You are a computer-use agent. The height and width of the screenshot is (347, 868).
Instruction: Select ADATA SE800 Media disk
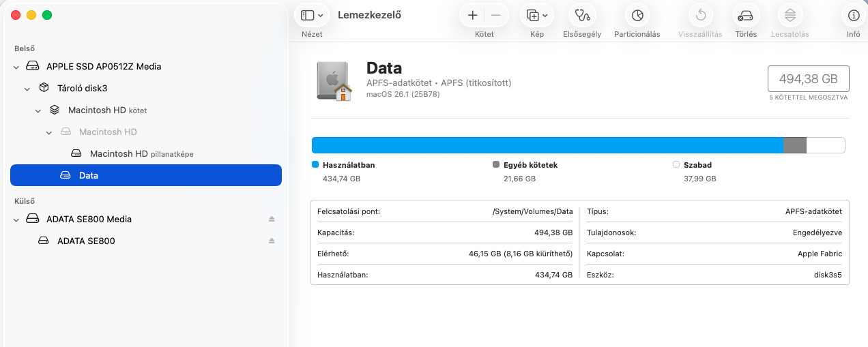pyautogui.click(x=146, y=219)
